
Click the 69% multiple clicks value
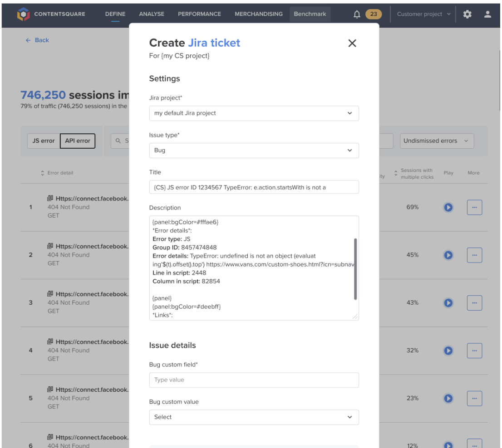pyautogui.click(x=412, y=207)
